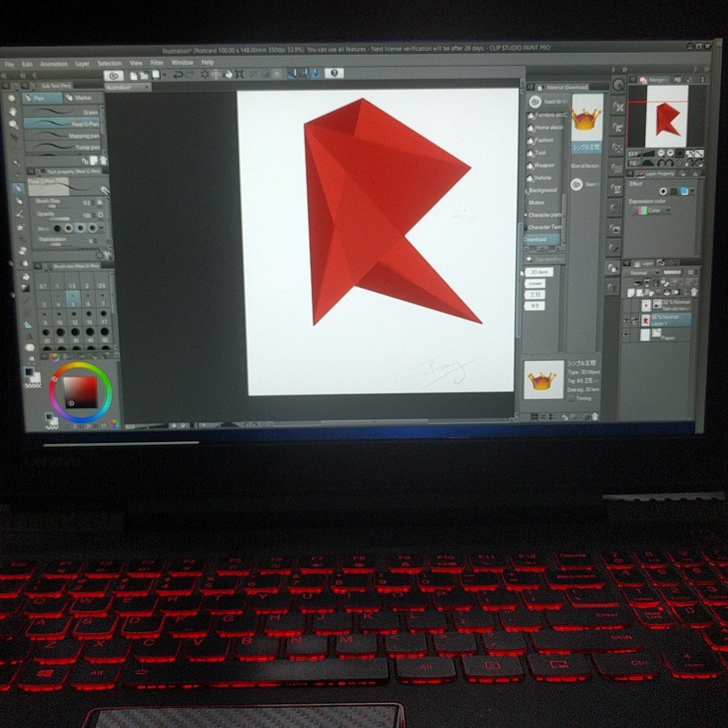Choose the Balloon tool icon
The width and height of the screenshot is (728, 728).
point(29,347)
